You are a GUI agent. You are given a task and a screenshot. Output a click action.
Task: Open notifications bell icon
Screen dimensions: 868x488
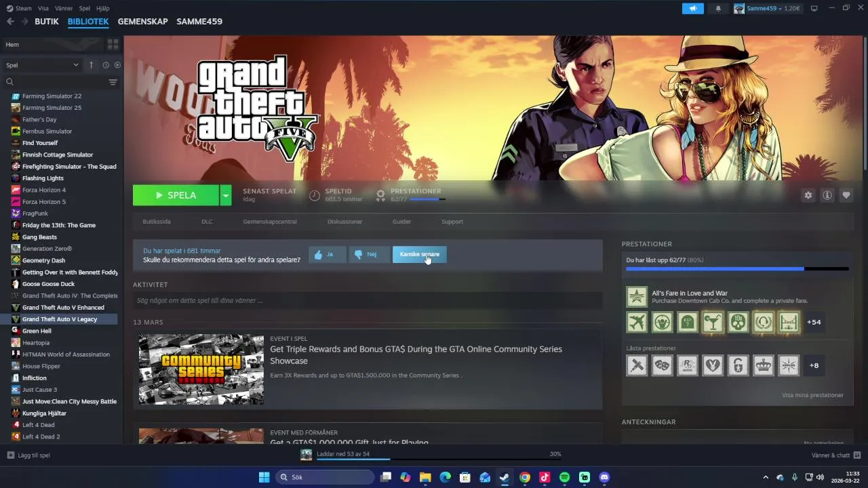point(718,8)
